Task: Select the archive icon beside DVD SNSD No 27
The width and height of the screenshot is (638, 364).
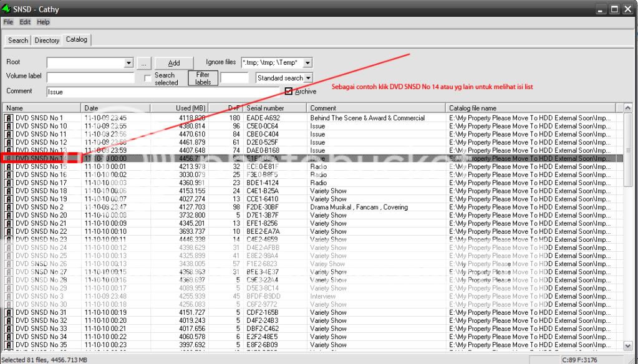Action: (9, 272)
